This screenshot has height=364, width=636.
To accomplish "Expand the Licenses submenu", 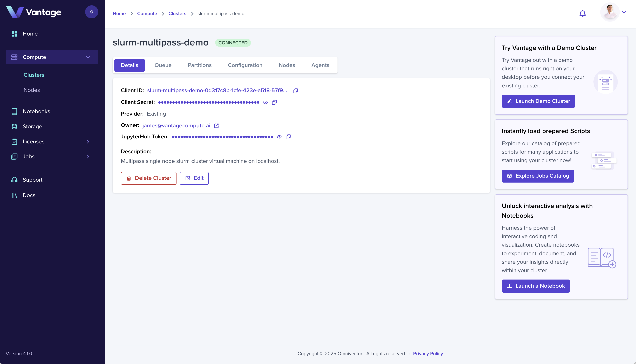I will (x=88, y=142).
